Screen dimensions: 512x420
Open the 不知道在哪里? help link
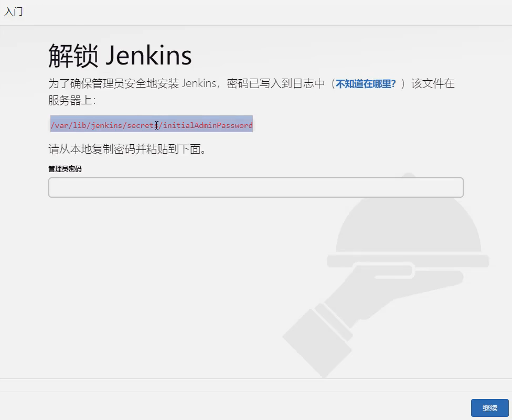[366, 84]
